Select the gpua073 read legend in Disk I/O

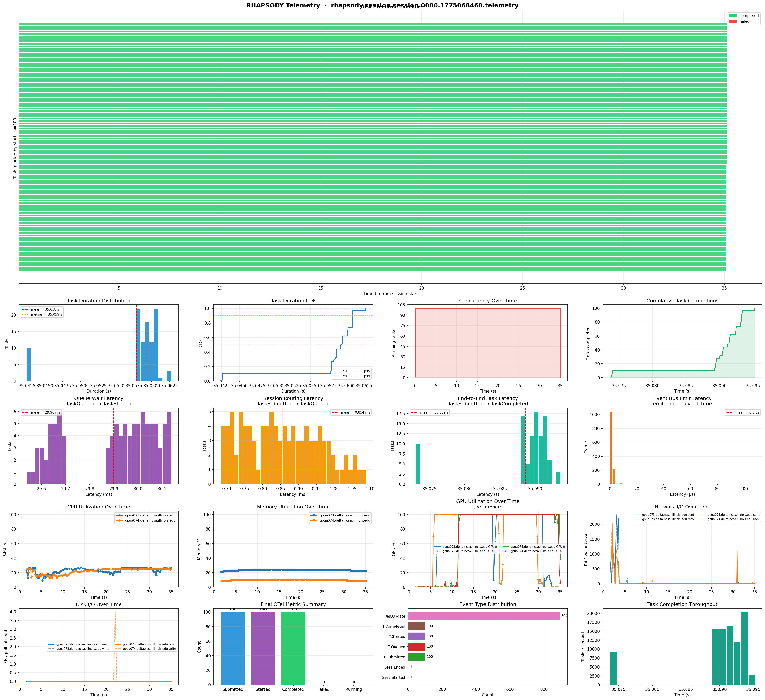point(52,644)
